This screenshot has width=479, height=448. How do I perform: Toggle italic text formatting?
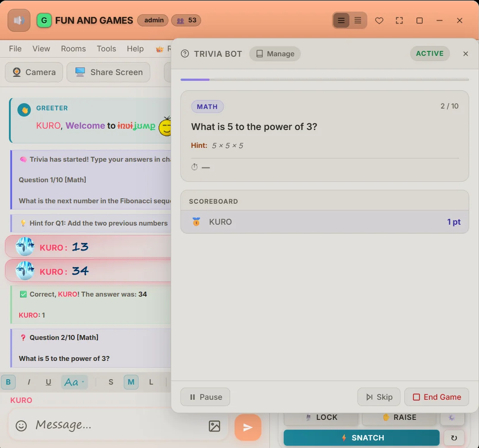click(x=29, y=382)
